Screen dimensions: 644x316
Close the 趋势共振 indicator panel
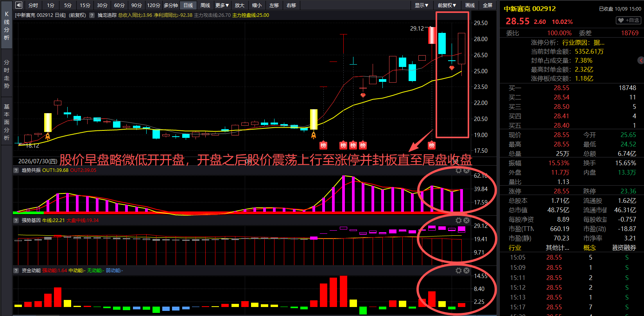click(466, 170)
